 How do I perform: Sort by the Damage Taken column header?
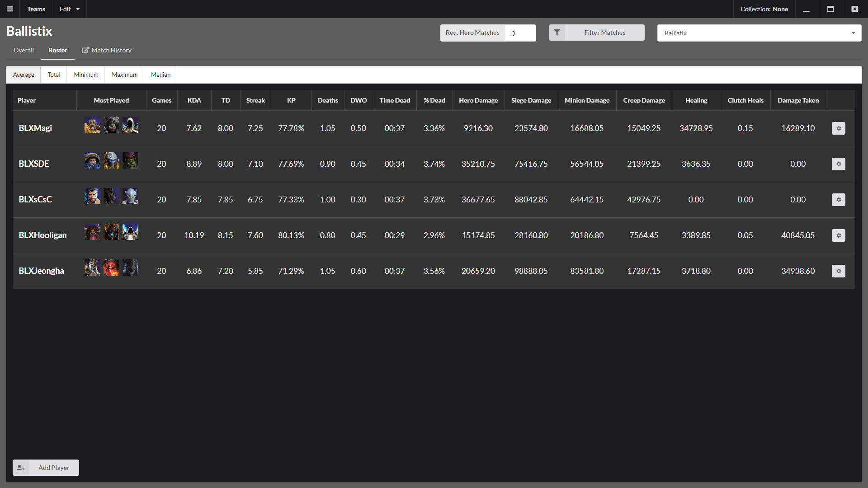(x=798, y=100)
